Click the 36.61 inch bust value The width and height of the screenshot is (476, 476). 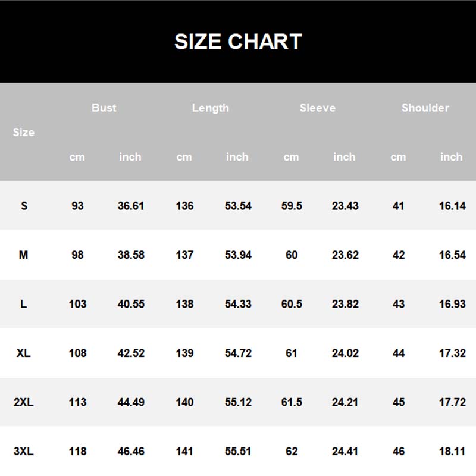tap(131, 206)
